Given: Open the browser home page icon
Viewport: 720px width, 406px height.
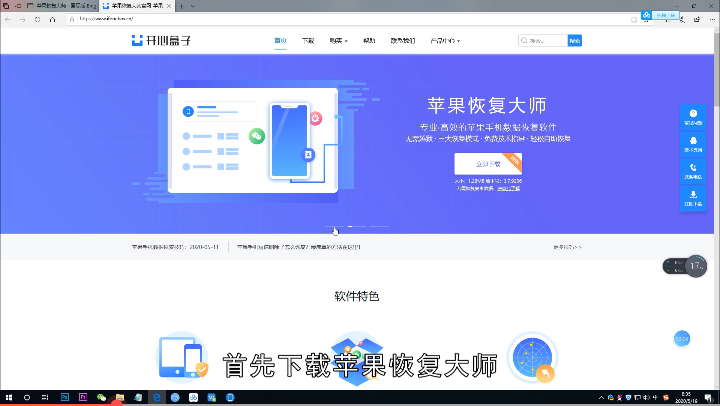Looking at the screenshot, I should point(52,19).
